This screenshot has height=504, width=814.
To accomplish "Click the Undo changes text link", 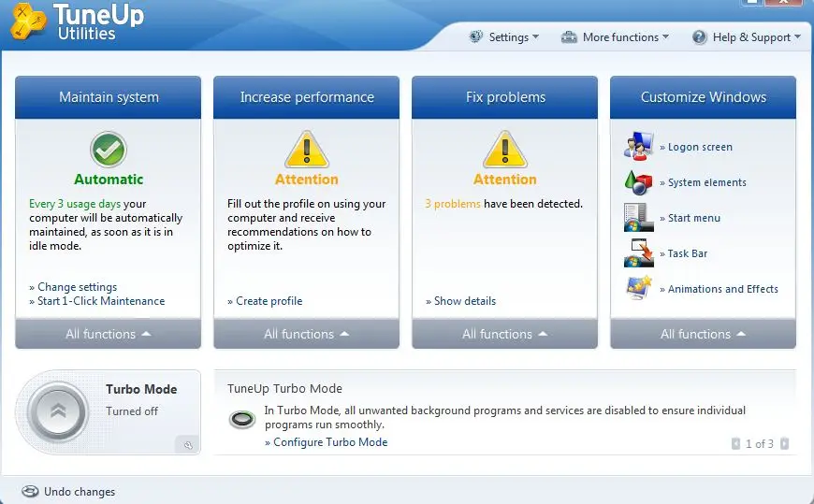I will (80, 492).
